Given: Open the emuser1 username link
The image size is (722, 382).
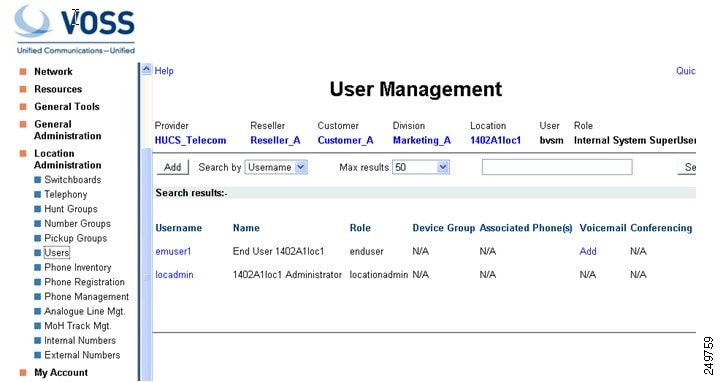Looking at the screenshot, I should click(x=173, y=251).
